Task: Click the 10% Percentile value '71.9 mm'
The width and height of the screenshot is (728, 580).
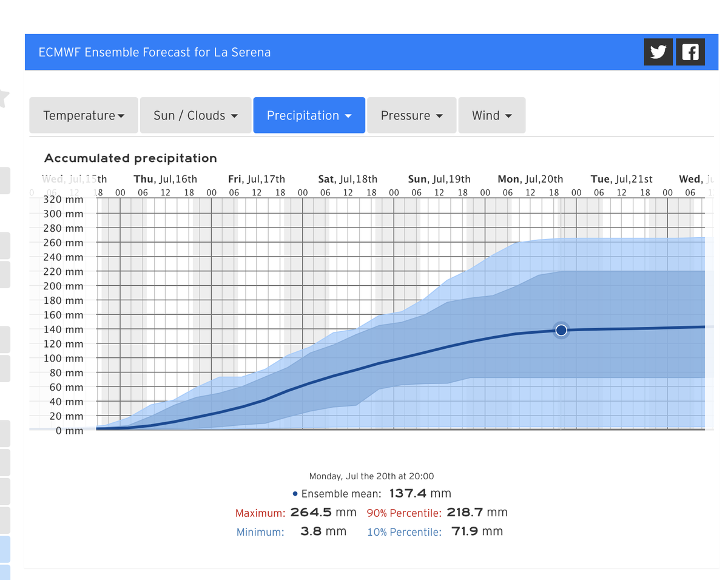Action: (477, 531)
